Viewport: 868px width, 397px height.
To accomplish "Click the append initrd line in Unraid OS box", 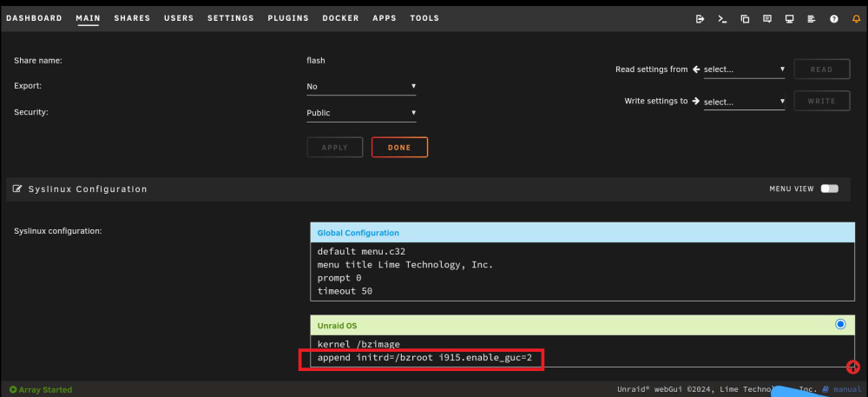I will tap(424, 358).
